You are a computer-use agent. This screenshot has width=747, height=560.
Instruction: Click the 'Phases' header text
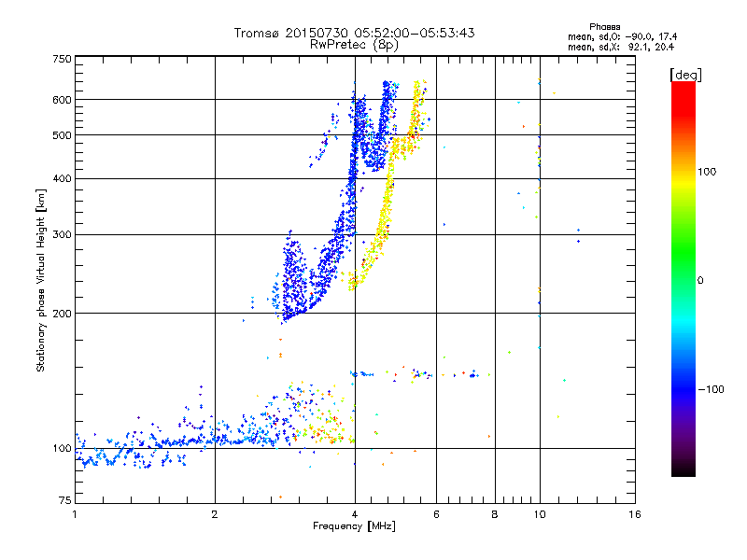(604, 27)
